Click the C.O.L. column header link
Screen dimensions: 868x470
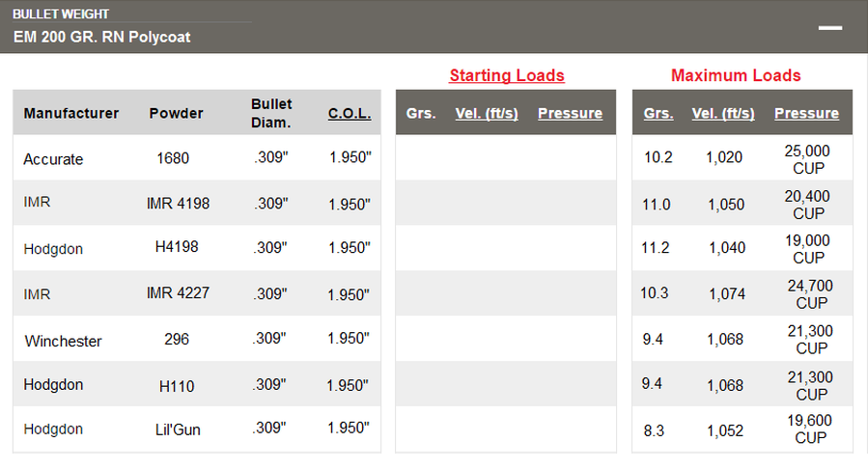(x=350, y=114)
